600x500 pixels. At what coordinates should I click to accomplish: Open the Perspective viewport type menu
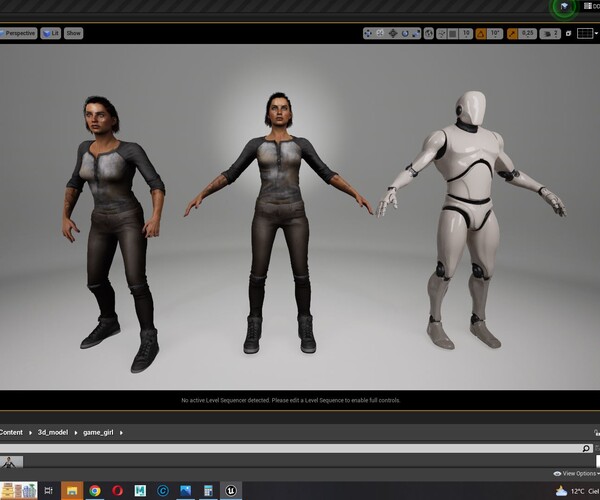[x=18, y=33]
